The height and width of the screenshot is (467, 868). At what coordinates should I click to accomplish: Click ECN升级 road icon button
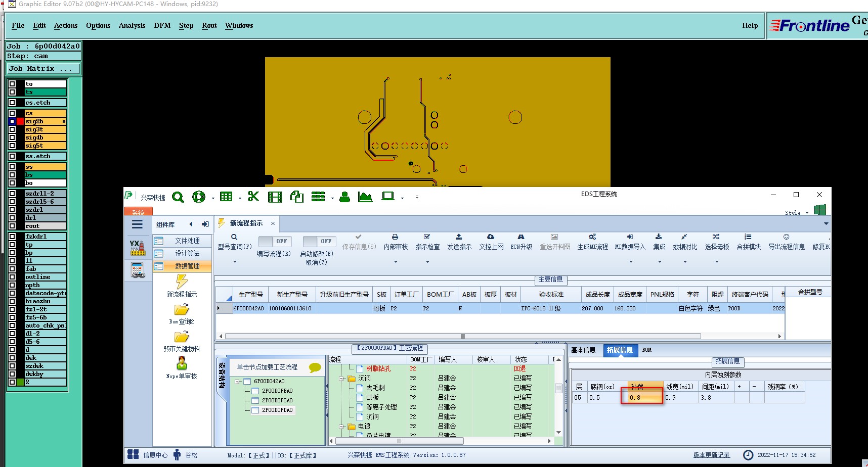[522, 242]
